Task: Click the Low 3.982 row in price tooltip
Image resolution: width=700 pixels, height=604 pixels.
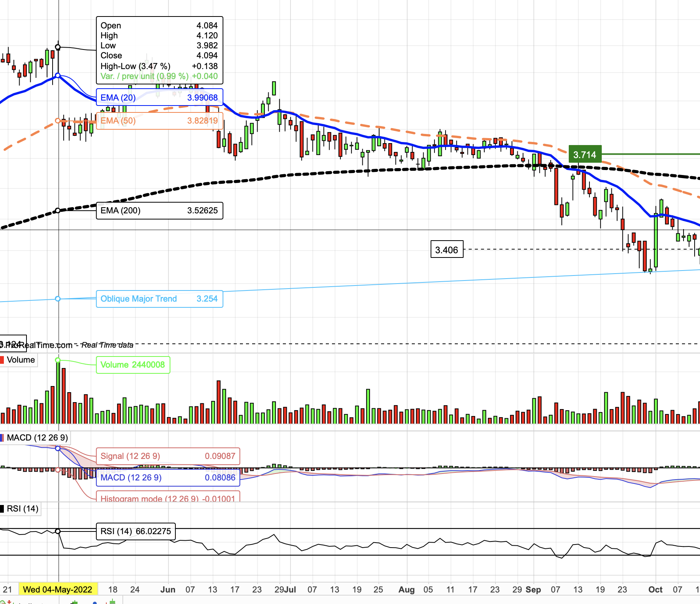Action: pyautogui.click(x=159, y=46)
